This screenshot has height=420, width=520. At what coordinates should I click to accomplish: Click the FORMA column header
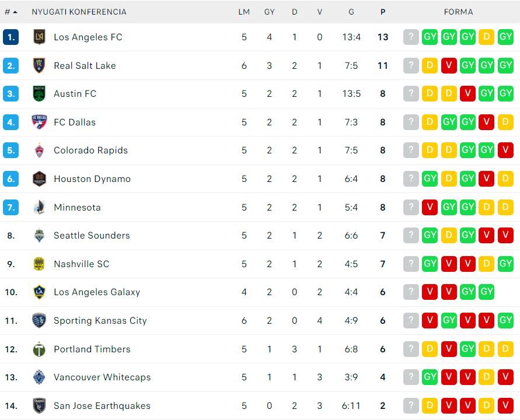click(458, 12)
